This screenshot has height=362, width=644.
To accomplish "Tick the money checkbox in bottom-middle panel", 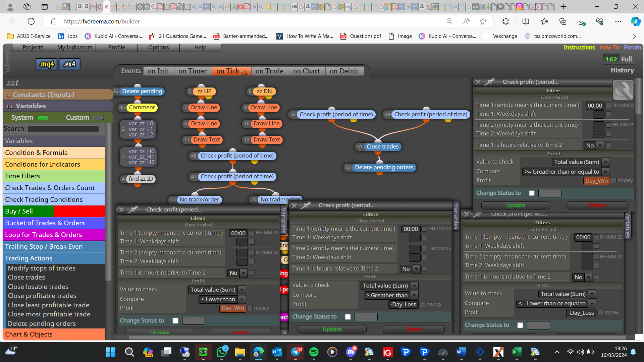I will (423, 304).
